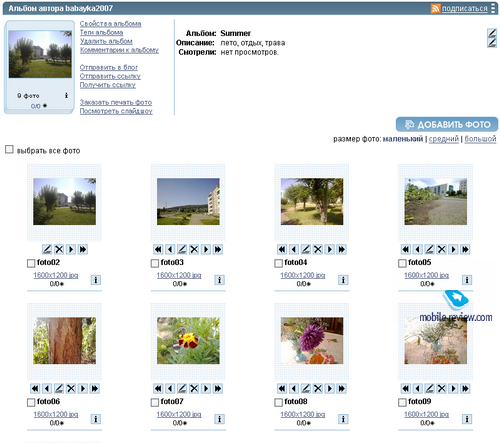Edit album name pencil icon
The width and height of the screenshot is (500, 443).
[492, 33]
